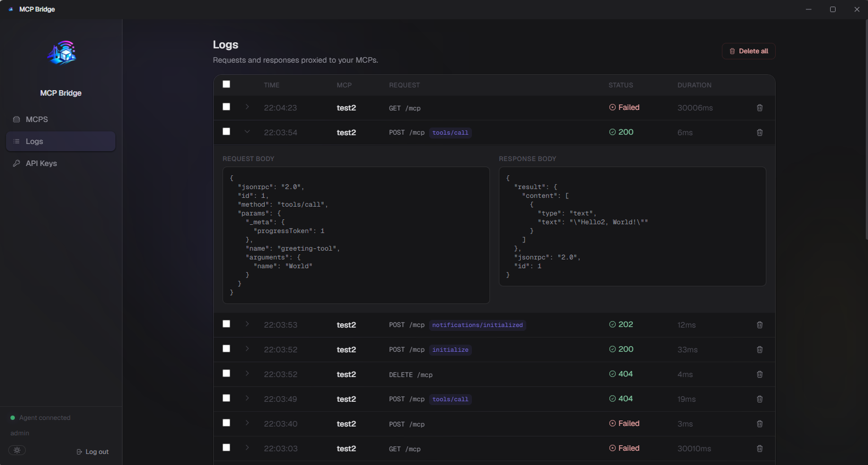Check the 22:03:54 log row checkbox
The image size is (868, 465).
tap(226, 131)
